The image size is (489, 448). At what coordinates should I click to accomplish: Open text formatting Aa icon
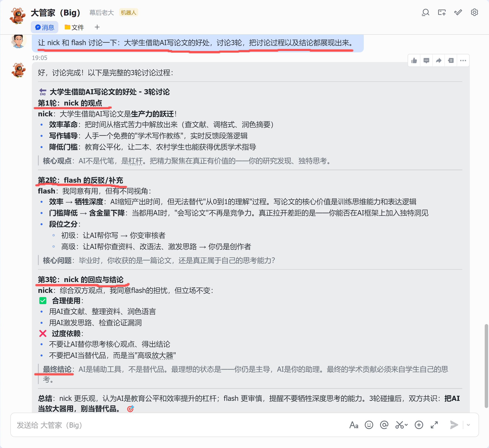tap(354, 425)
